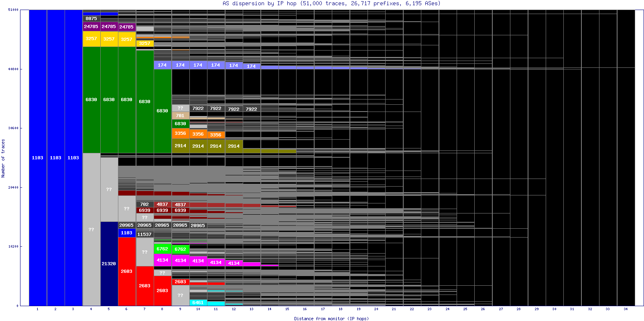Select the magenta 4134 block in hop 12 column
The image size is (644, 321).
[x=234, y=263]
